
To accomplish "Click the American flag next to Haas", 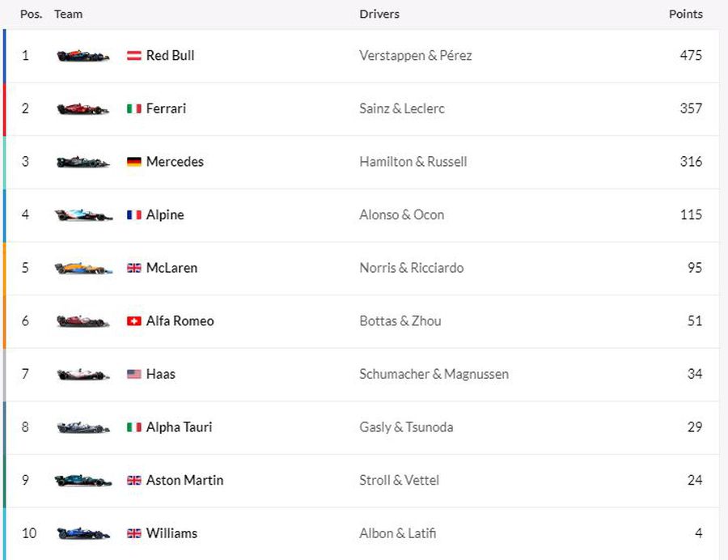I will tap(134, 374).
